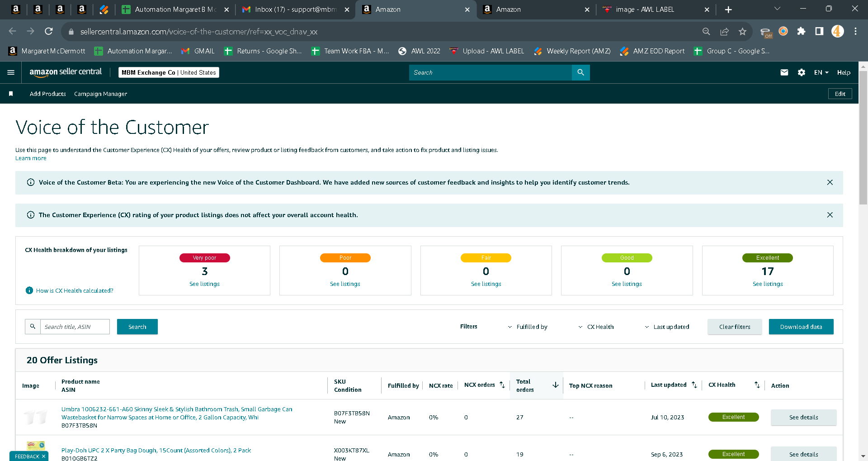Click the magnifier icon beside title search field
868x461 pixels.
(x=33, y=327)
